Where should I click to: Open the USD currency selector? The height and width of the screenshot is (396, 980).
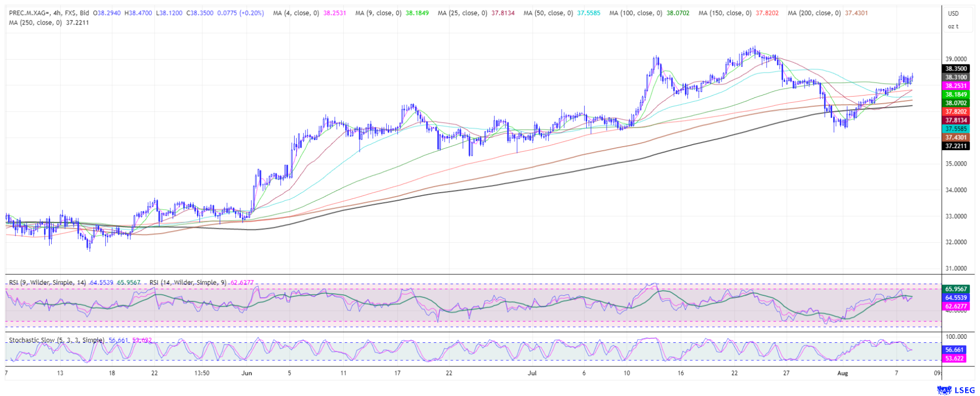[953, 14]
